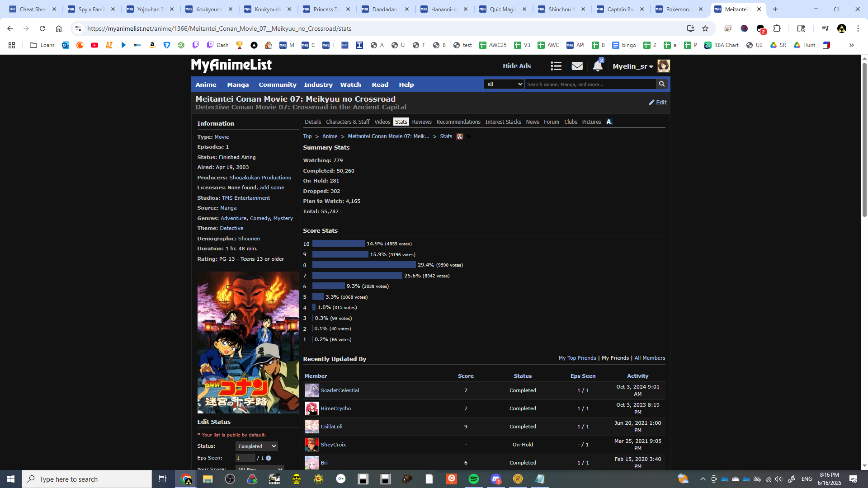
Task: Expand the Status Completed dropdown
Action: 256,446
